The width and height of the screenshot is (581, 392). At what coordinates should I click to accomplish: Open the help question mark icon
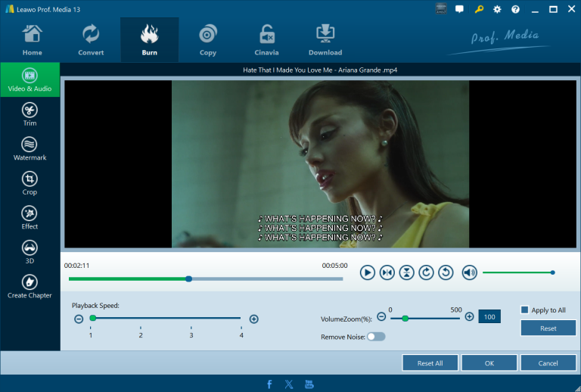click(515, 9)
